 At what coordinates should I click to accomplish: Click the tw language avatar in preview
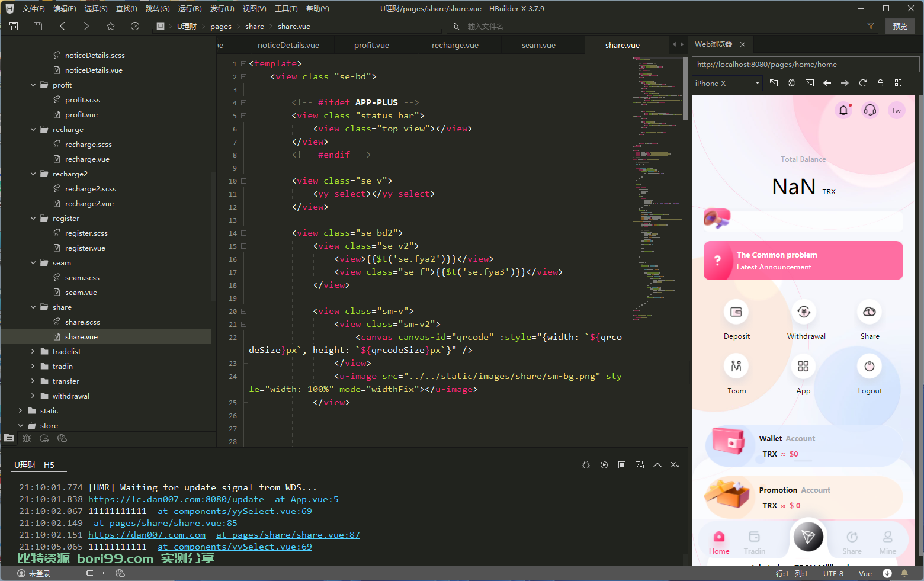[897, 110]
